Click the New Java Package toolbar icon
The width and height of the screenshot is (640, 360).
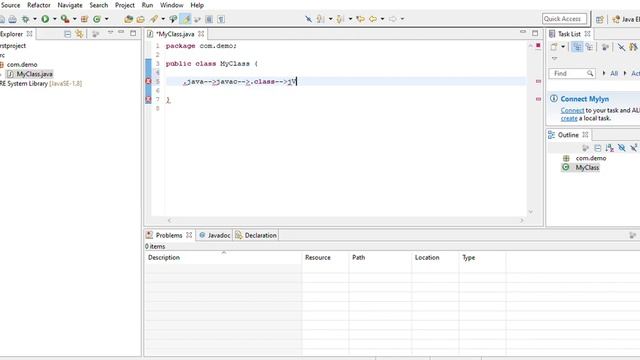coord(84,19)
